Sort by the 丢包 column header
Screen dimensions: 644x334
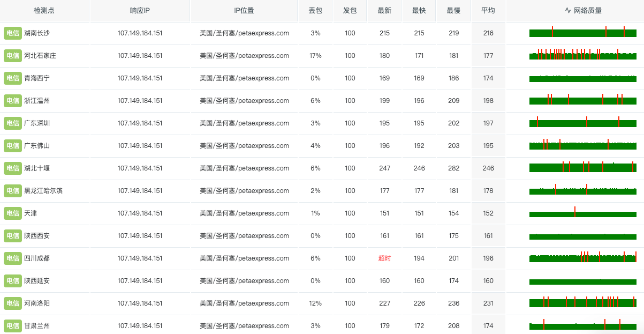tap(315, 10)
